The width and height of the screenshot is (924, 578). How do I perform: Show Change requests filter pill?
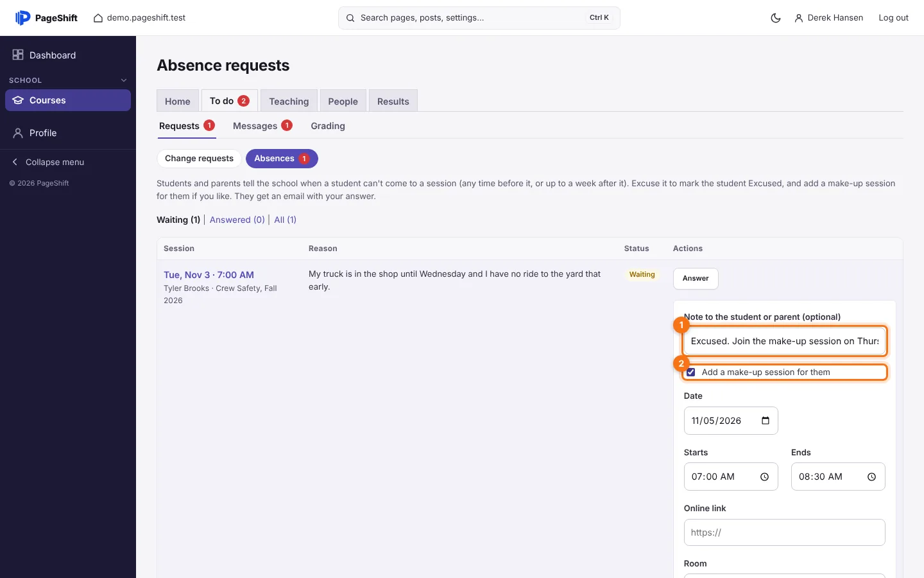point(199,159)
